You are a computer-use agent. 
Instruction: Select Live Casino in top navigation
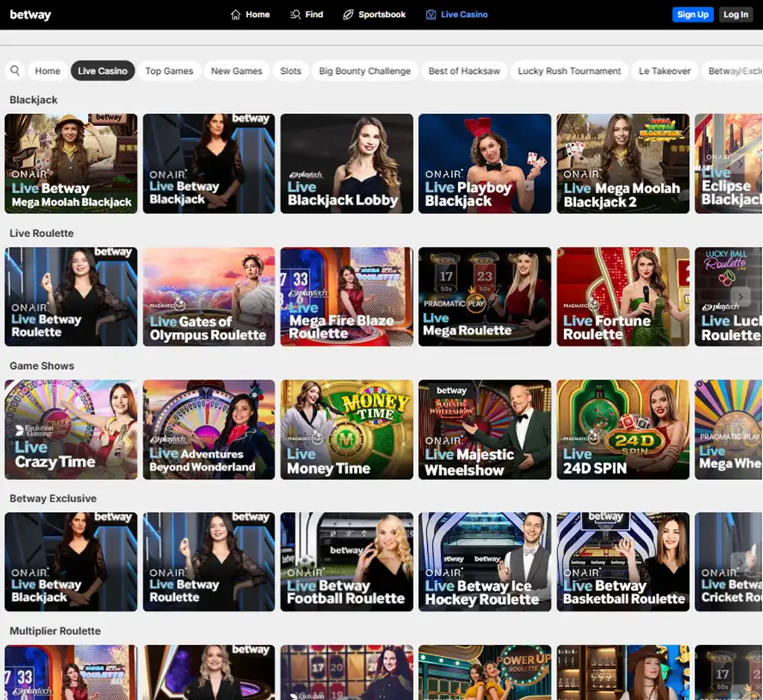tap(457, 15)
